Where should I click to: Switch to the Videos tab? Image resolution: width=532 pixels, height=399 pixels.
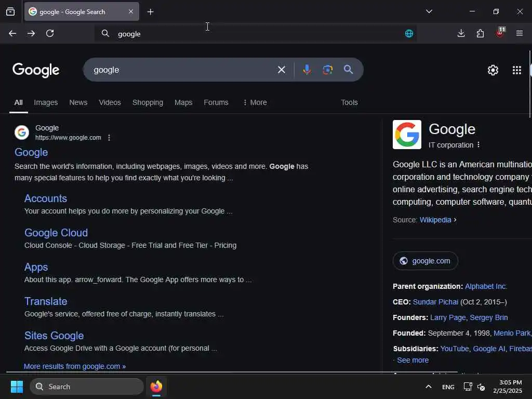point(110,102)
